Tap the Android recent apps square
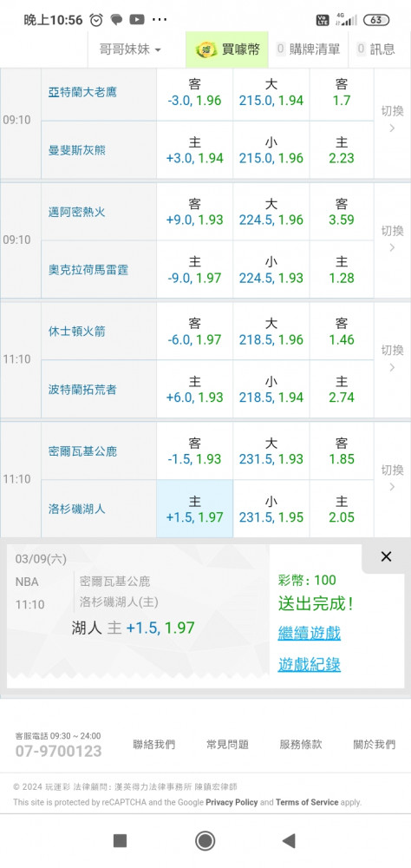 (x=120, y=841)
